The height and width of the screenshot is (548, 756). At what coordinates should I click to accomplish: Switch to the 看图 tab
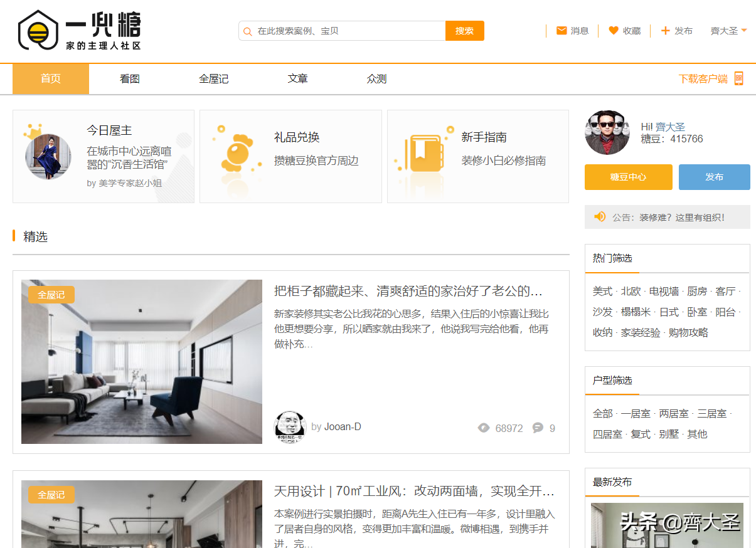(130, 79)
